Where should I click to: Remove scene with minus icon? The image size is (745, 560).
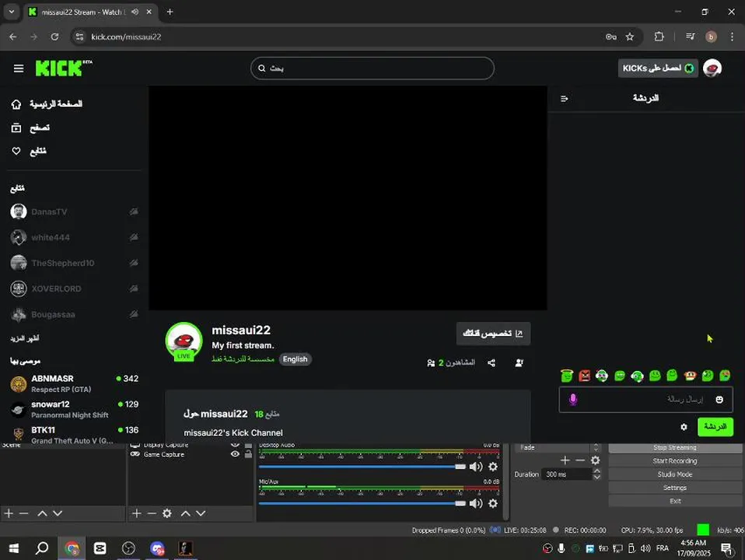point(24,513)
